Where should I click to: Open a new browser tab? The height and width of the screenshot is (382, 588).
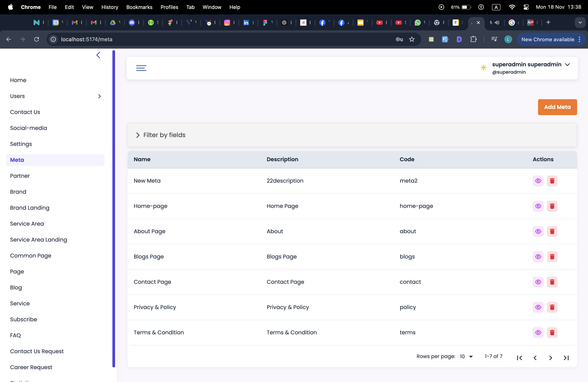coord(548,23)
